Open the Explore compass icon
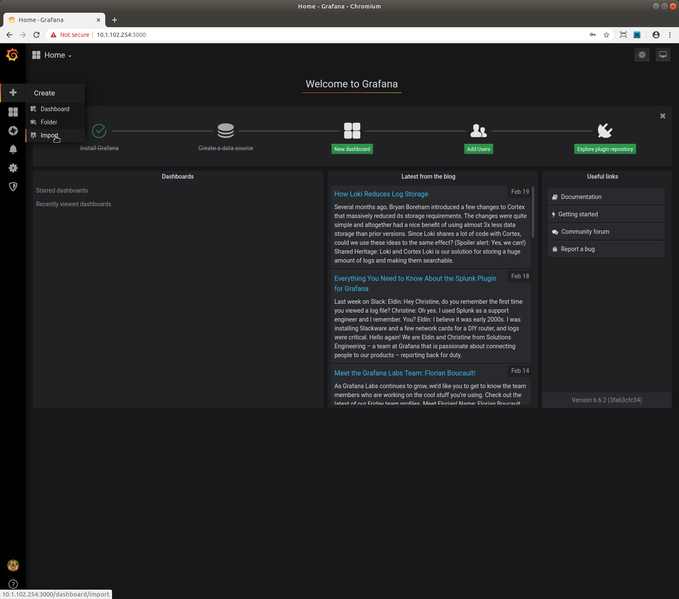Viewport: 679px width, 599px height. (13, 131)
